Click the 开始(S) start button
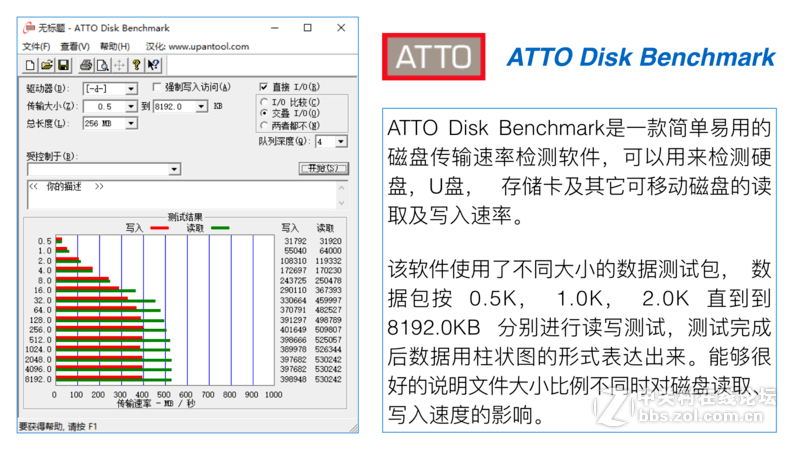 point(323,168)
